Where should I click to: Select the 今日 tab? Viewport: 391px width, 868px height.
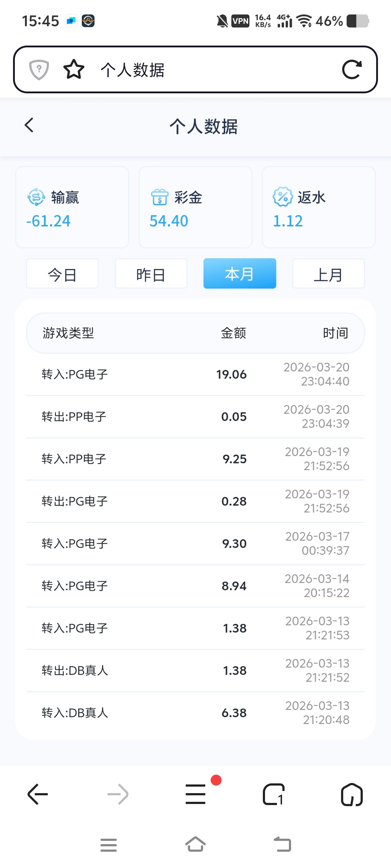[62, 274]
